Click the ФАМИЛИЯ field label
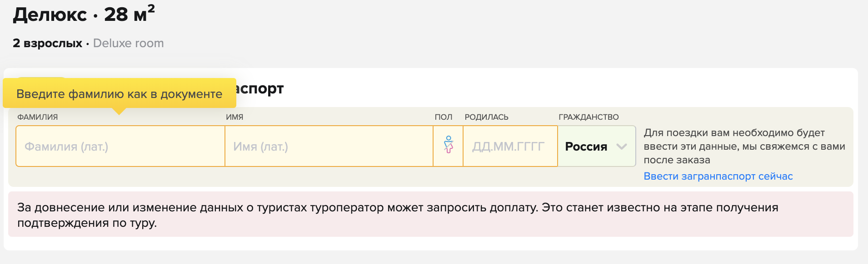 (x=38, y=117)
